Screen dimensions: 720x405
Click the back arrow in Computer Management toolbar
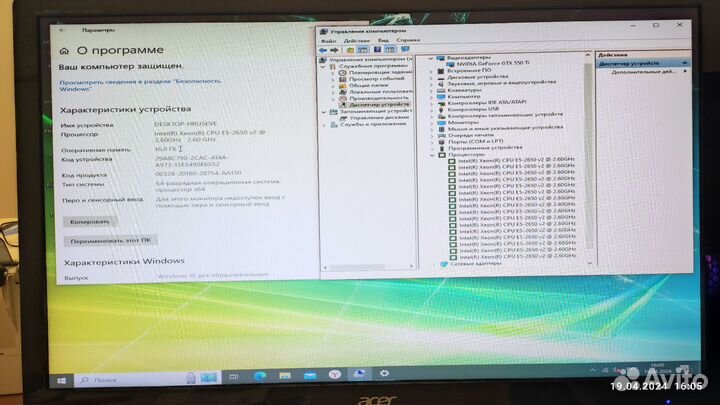(324, 49)
